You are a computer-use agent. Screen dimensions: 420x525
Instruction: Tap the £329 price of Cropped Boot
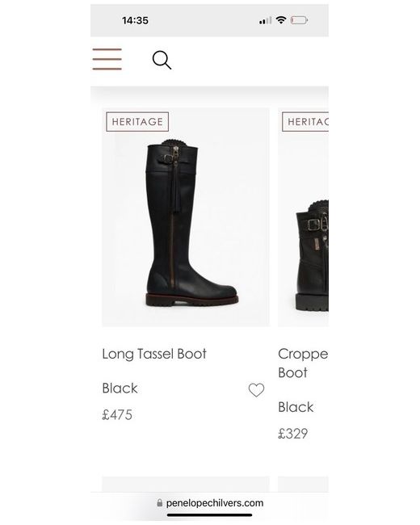[x=293, y=434]
